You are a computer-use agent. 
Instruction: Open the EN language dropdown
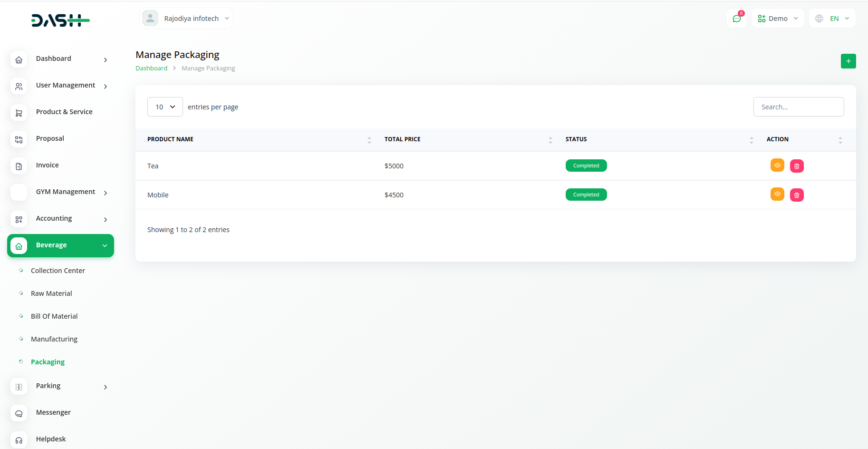(x=832, y=19)
